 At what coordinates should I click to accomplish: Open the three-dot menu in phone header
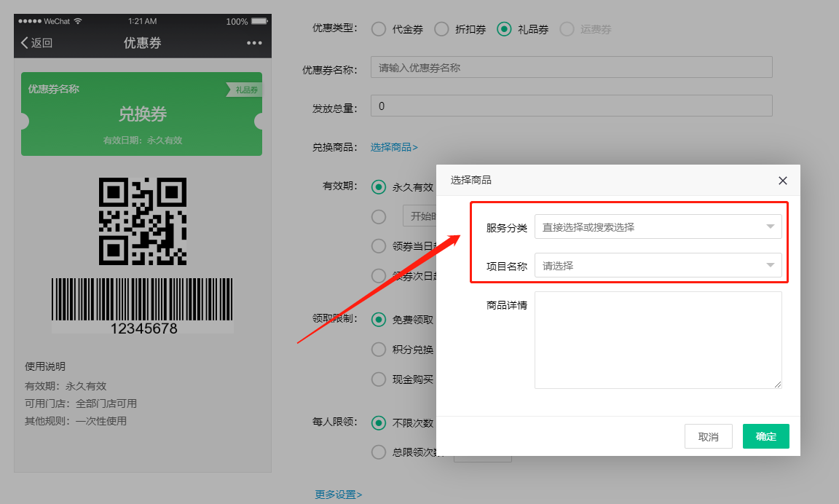click(x=254, y=43)
